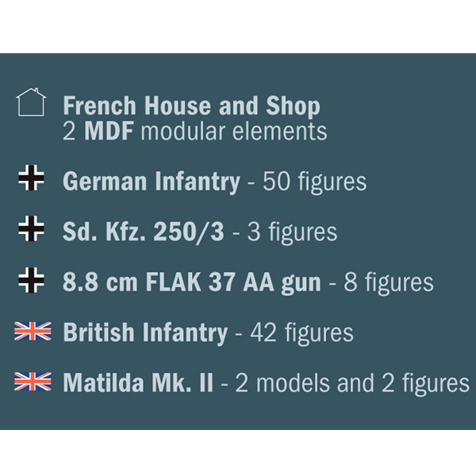Click the 2 MDF modular elements text
Viewport: 476px width, 476px height.
click(195, 132)
